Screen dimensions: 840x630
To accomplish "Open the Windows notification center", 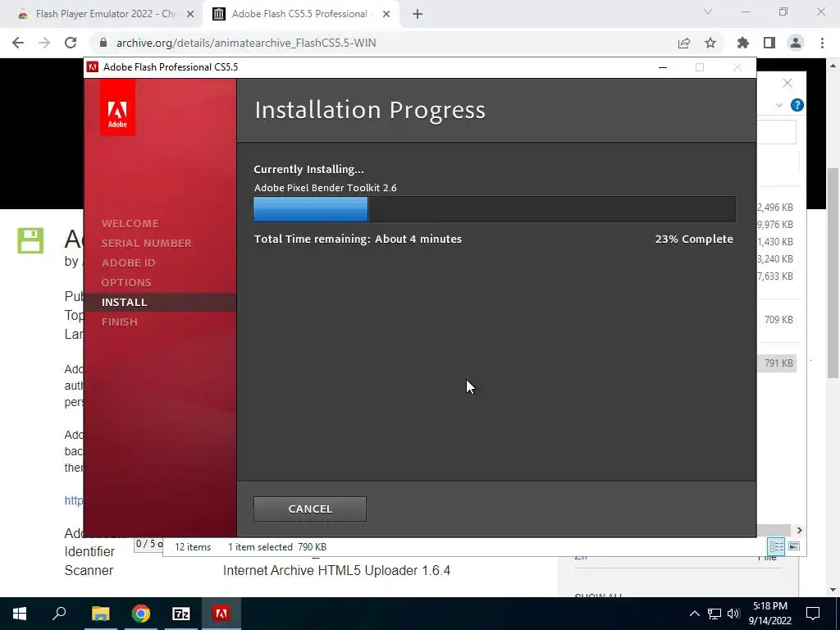I will [x=813, y=614].
